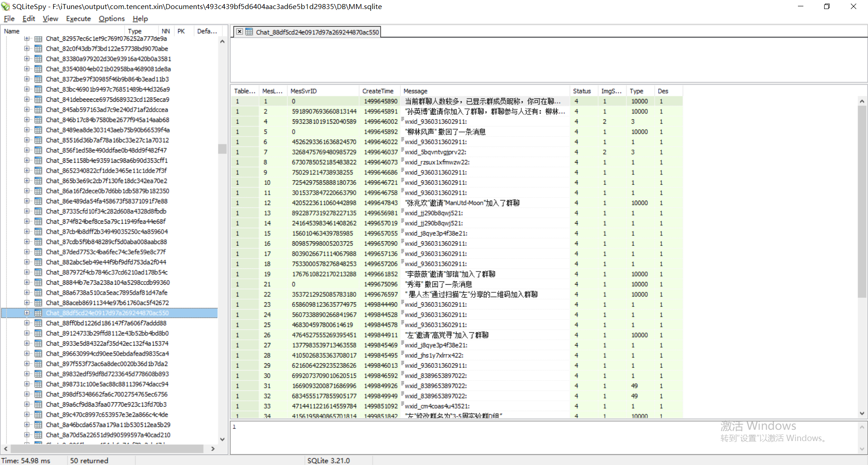
Task: Expand table Chat_8652340822cf1dde3465e11c1dde7f3f
Action: click(27, 170)
